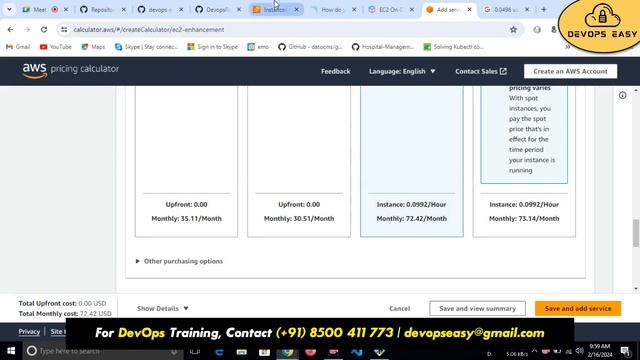Open a new browser tab
This screenshot has height=360, width=640.
544,9
